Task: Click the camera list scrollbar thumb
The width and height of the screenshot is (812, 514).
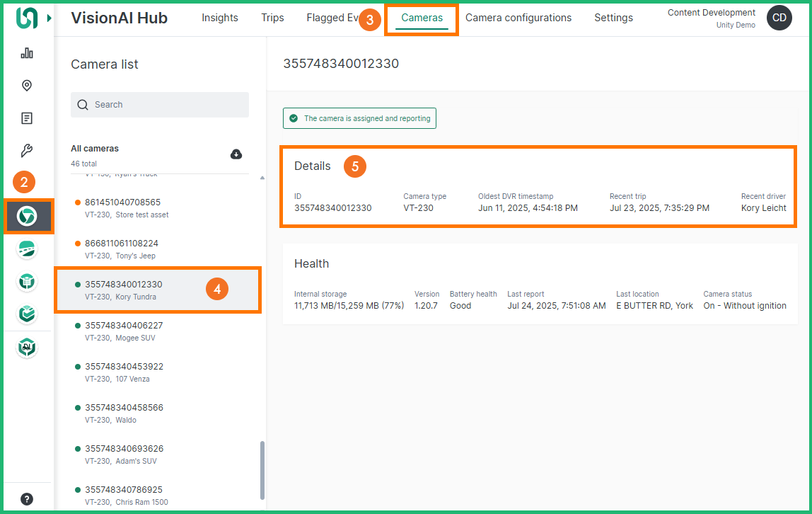Action: click(262, 470)
